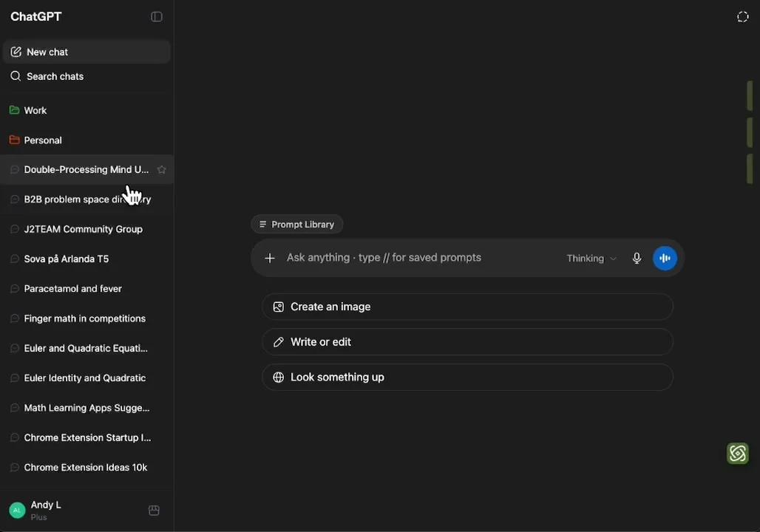Click the green Work folder icon

[x=14, y=110]
